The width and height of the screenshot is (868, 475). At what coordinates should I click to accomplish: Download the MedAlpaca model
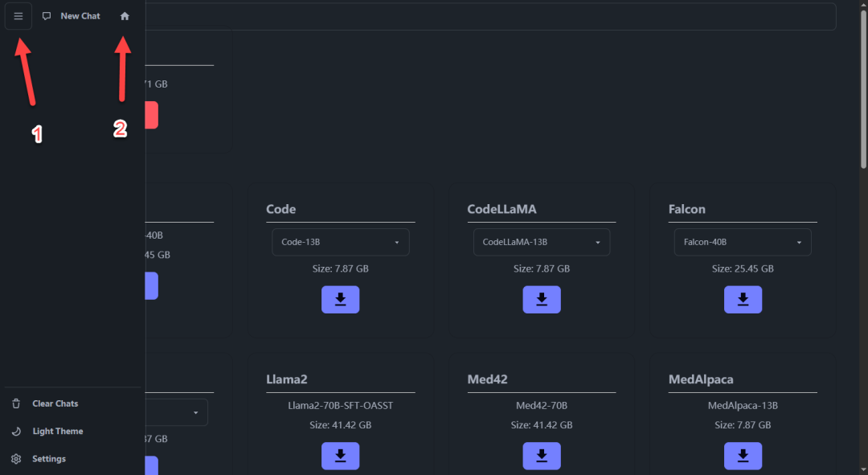pyautogui.click(x=743, y=456)
